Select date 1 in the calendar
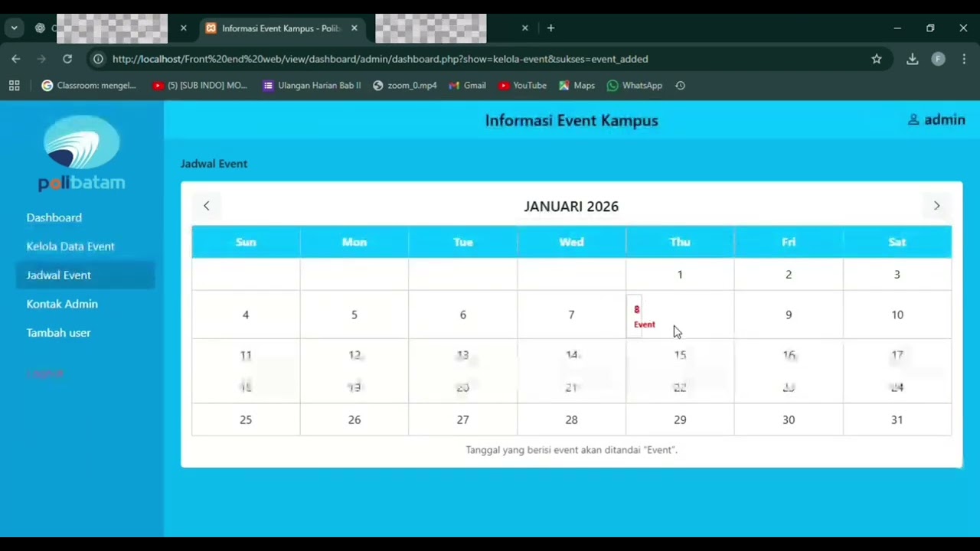This screenshot has width=980, height=551. [x=680, y=275]
